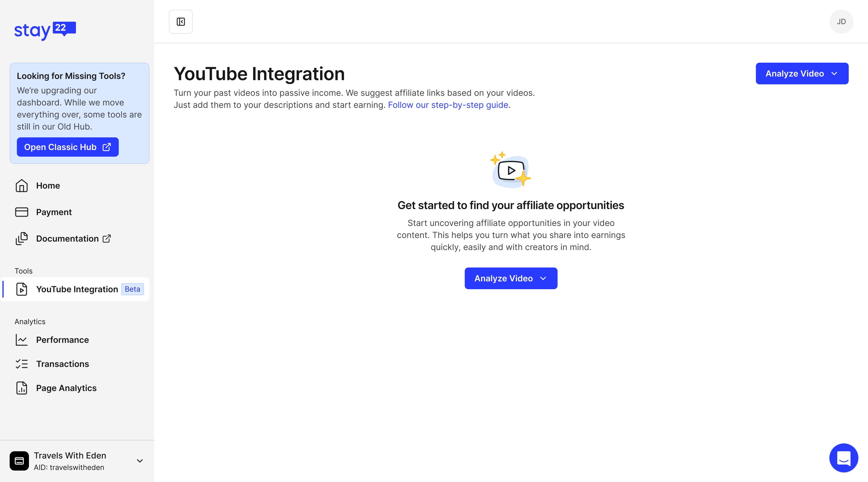Screen dimensions: 868x482
Task: Collapse the sidebar with the panel icon
Action: 181,22
